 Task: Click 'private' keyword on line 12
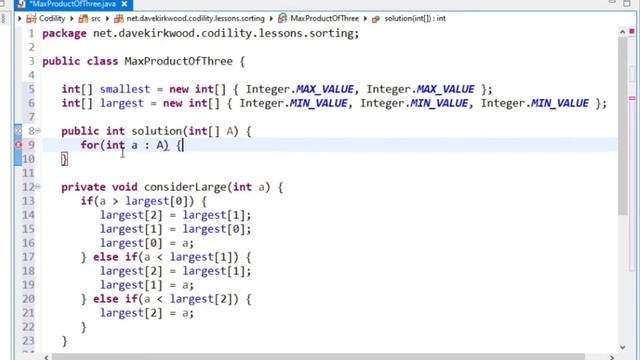83,187
